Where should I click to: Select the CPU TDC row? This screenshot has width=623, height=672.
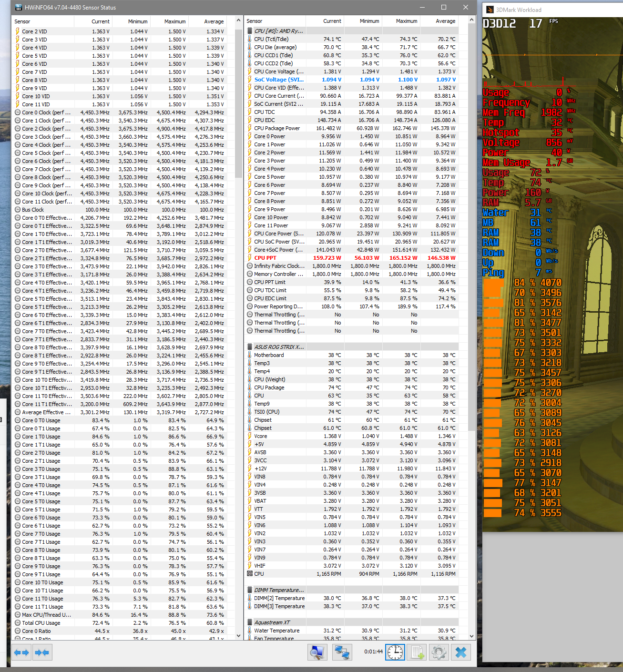click(x=352, y=112)
